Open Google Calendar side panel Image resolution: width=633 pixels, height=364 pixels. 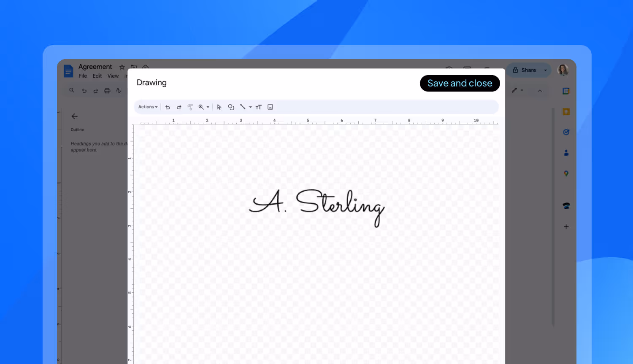566,91
